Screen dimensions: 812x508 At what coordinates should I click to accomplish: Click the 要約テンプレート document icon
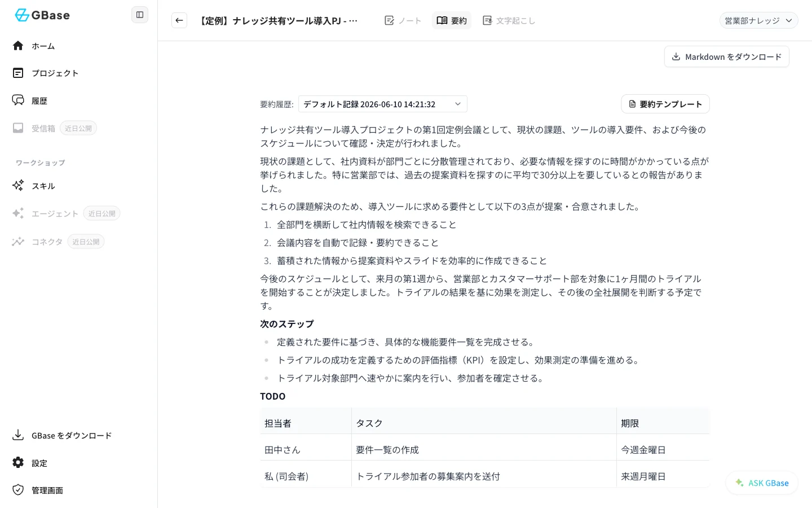632,104
